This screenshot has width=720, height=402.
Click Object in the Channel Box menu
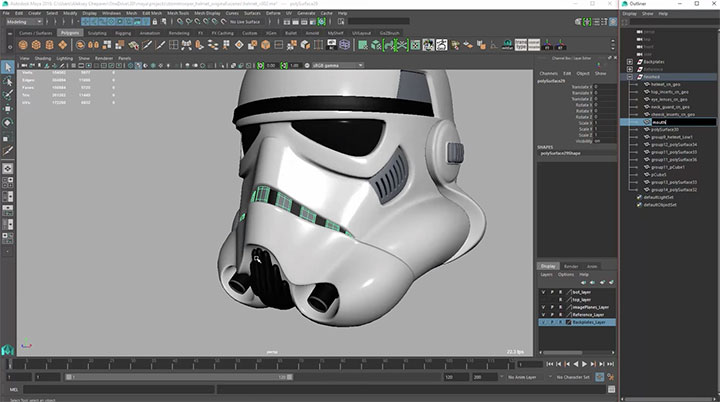[x=583, y=74]
